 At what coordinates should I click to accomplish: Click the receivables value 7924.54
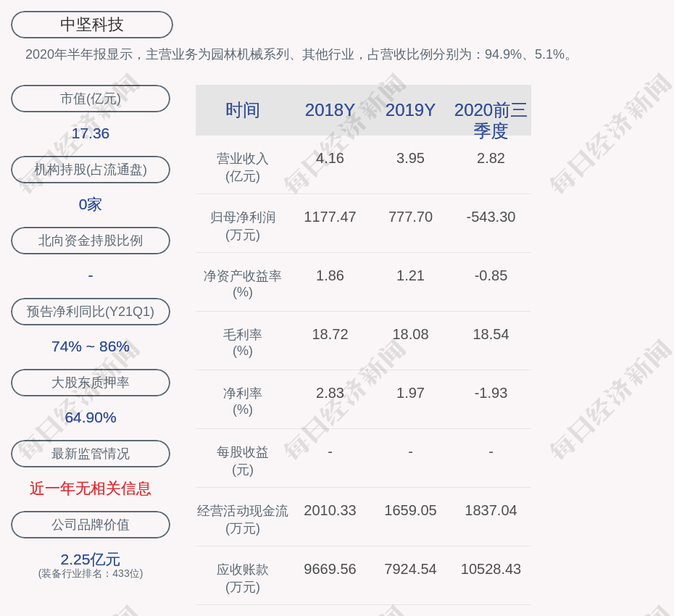pyautogui.click(x=410, y=569)
